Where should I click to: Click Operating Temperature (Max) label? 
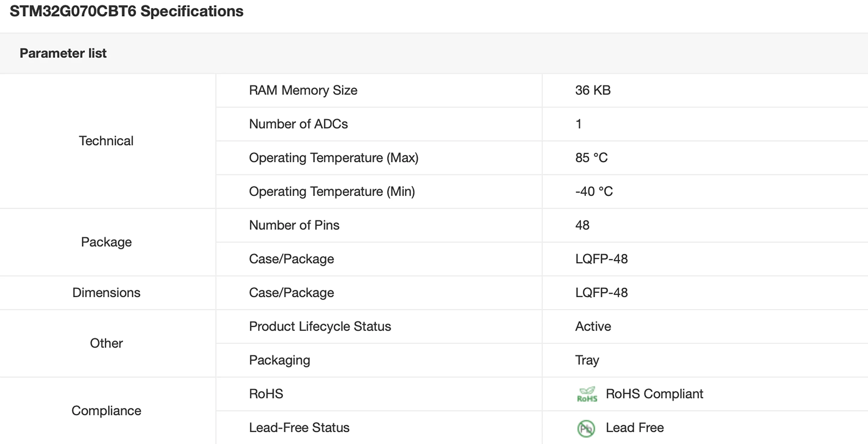[334, 158]
